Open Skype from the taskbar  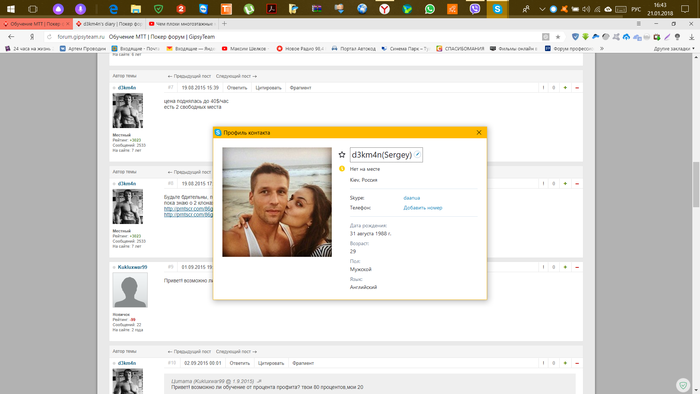497,9
